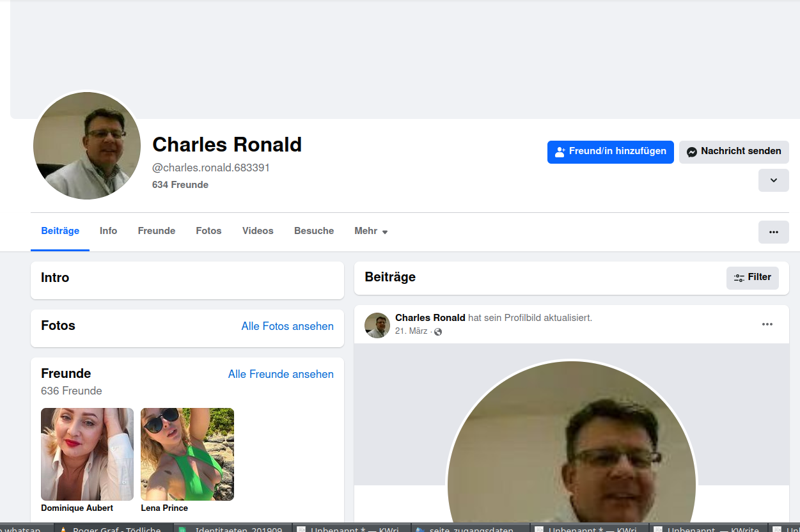Image resolution: width=800 pixels, height=532 pixels.
Task: Switch to the Identitaeten_201909 taskbar window
Action: (233, 528)
